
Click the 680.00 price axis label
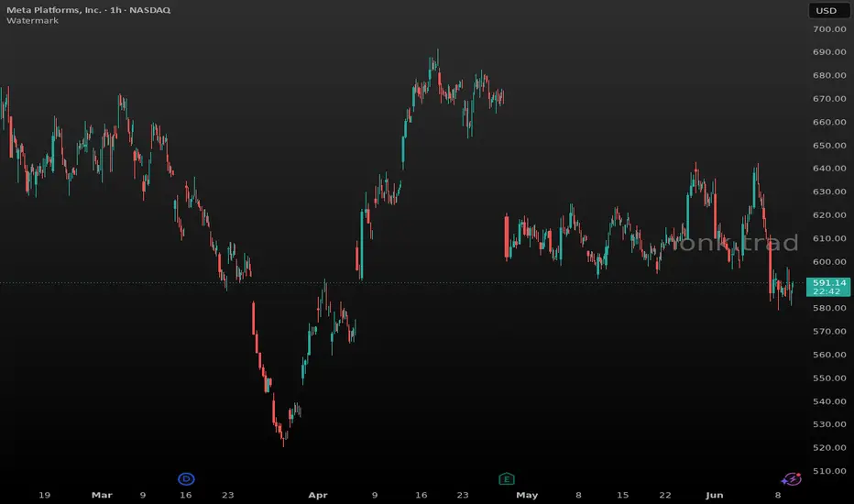point(829,75)
